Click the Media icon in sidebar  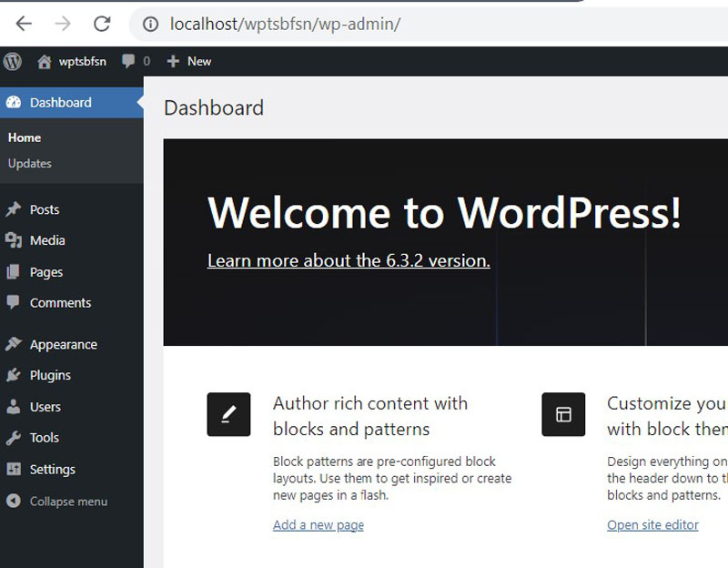coord(14,240)
